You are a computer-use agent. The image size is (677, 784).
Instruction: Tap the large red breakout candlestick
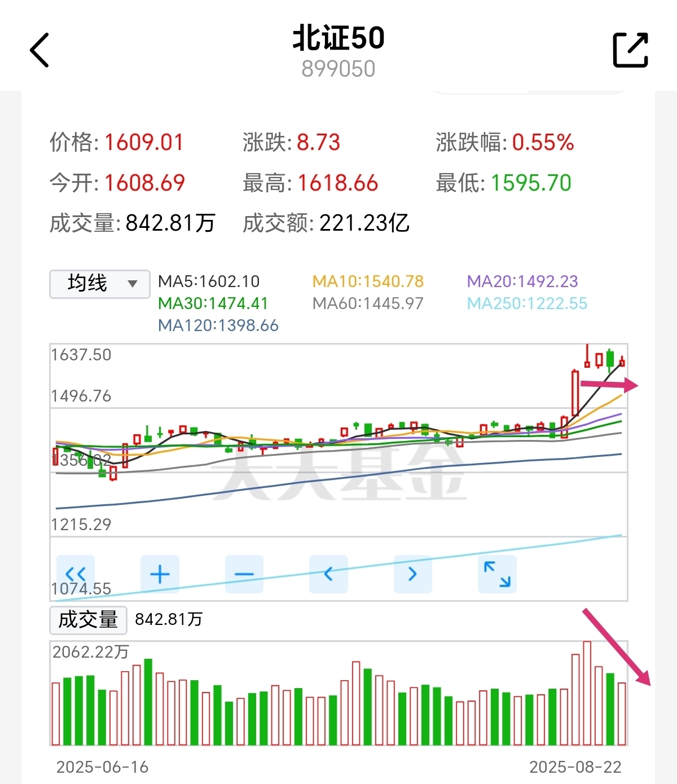pyautogui.click(x=575, y=393)
